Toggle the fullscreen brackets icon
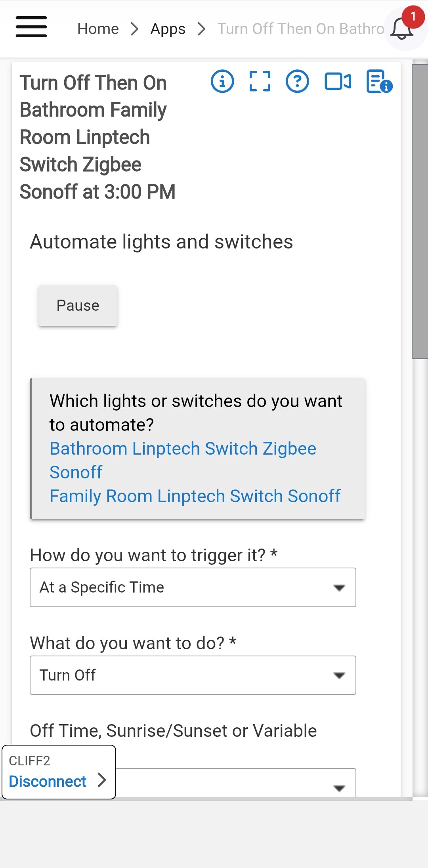Image resolution: width=428 pixels, height=868 pixels. tap(260, 82)
